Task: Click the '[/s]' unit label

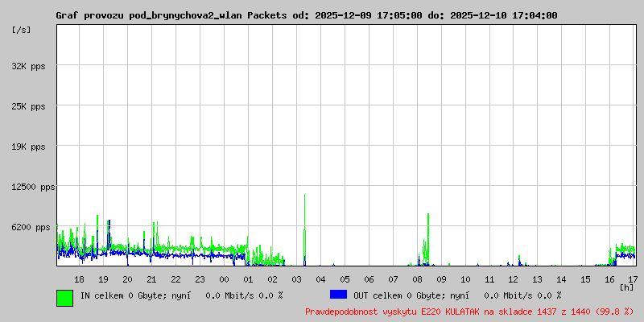Action: click(22, 30)
